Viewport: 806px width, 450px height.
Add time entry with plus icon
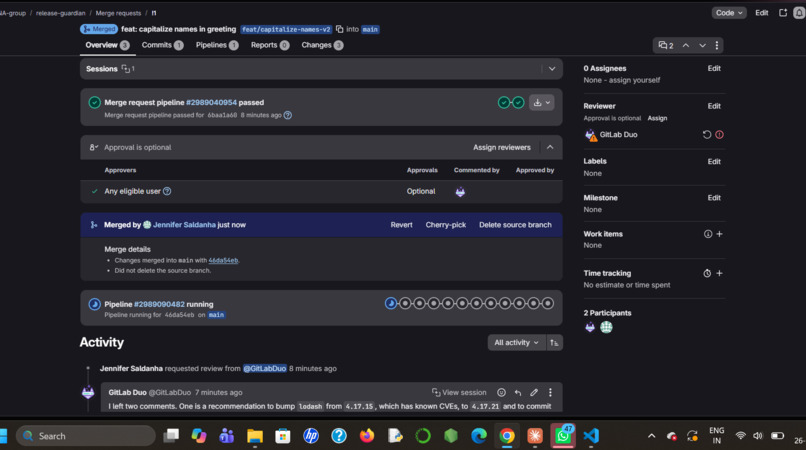click(720, 274)
